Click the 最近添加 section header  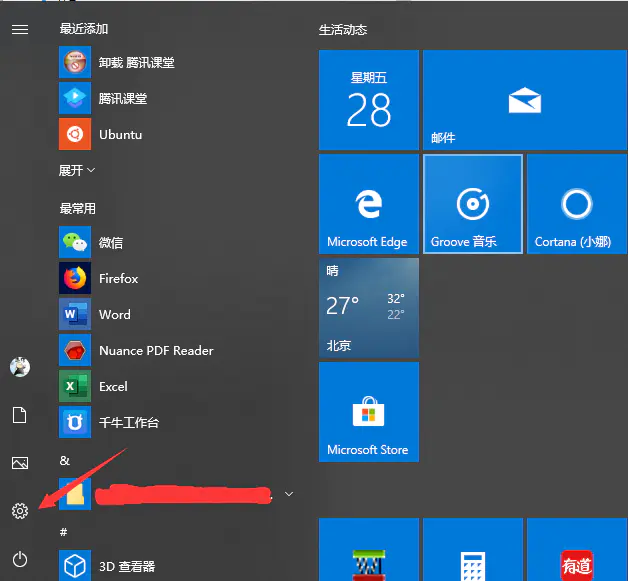click(84, 29)
